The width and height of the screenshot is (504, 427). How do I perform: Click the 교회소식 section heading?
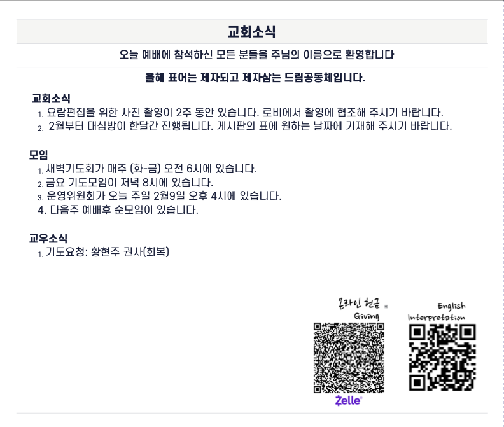click(x=51, y=98)
